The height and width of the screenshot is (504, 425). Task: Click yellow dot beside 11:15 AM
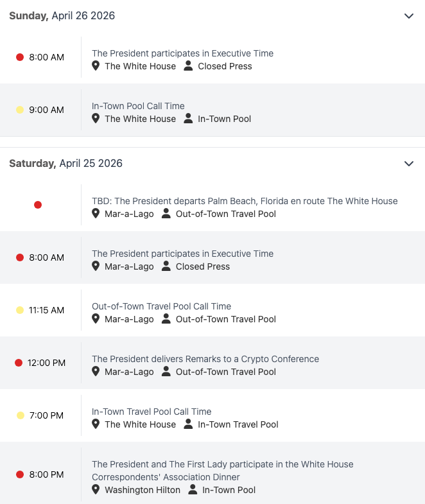click(x=20, y=310)
